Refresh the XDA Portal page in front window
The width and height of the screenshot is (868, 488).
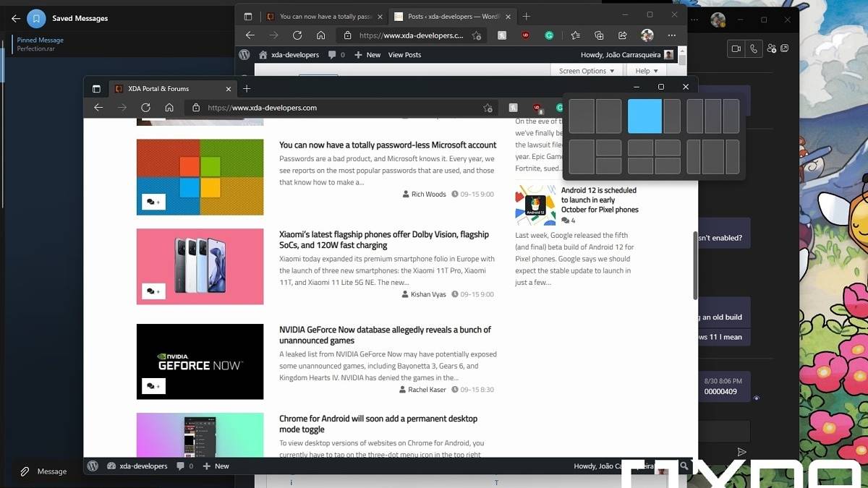pyautogui.click(x=145, y=108)
